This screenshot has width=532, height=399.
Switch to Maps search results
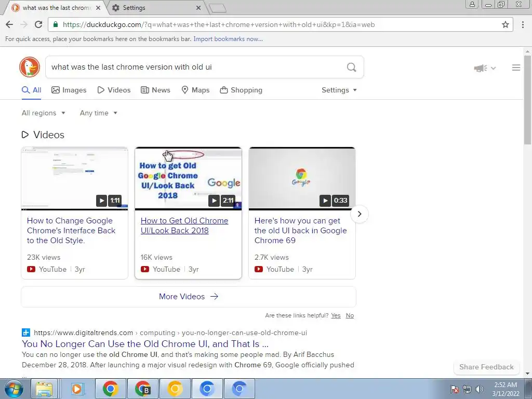tap(195, 90)
